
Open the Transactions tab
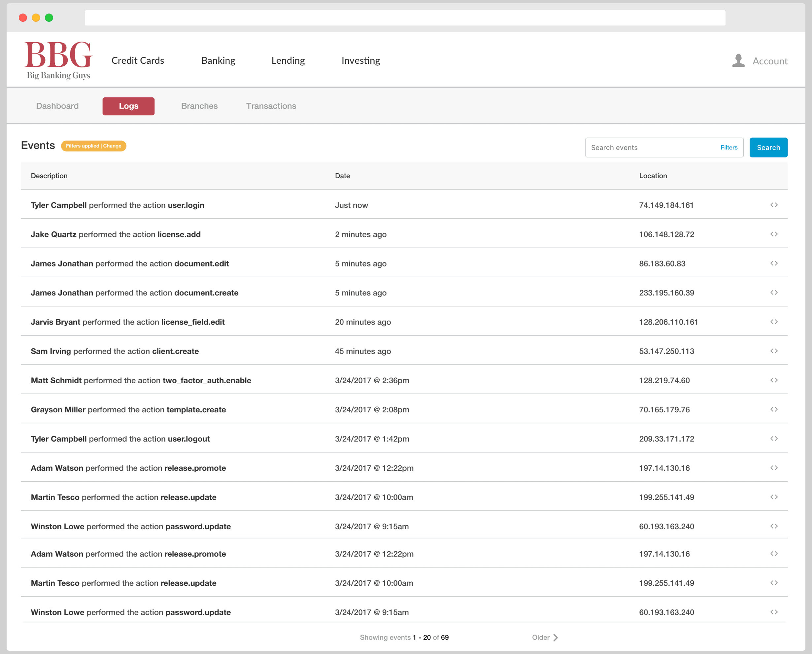271,106
